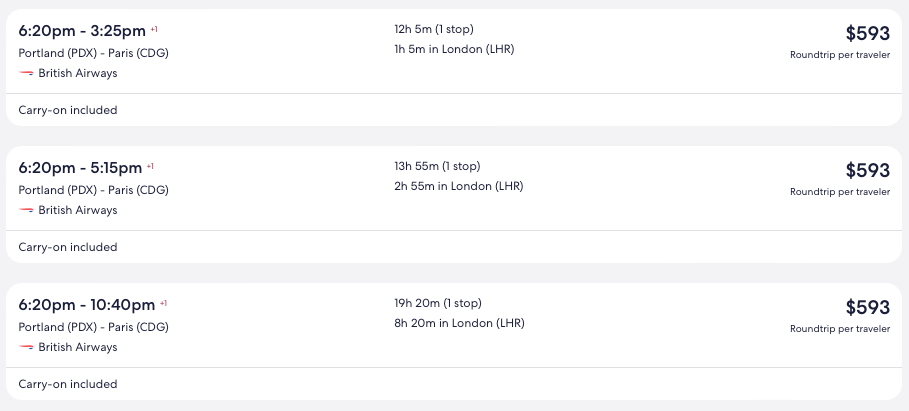The image size is (909, 411).
Task: Click Carry-on included on the 19h 20m flight
Action: point(68,384)
